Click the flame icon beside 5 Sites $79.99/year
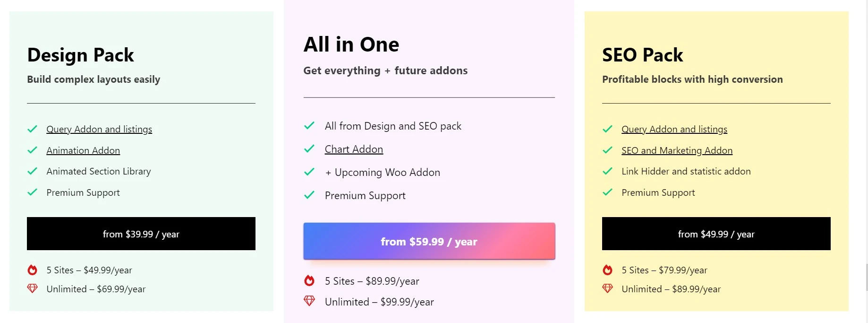868x323 pixels. (607, 270)
